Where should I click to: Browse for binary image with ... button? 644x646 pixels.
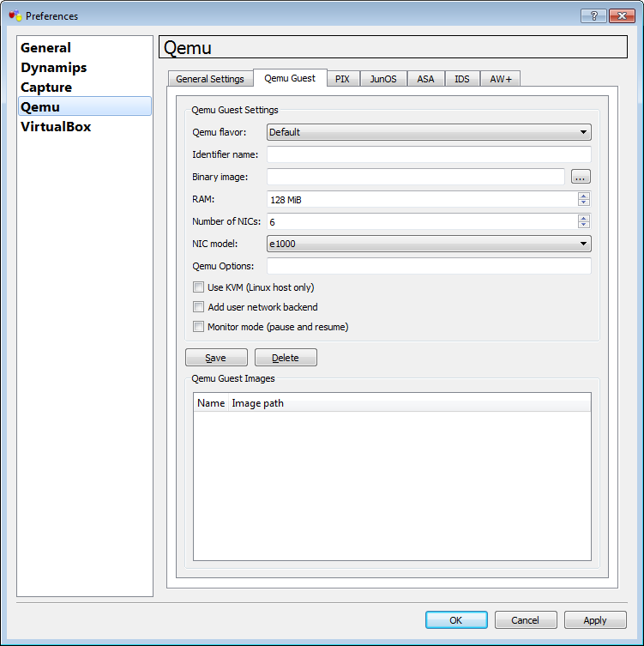581,177
